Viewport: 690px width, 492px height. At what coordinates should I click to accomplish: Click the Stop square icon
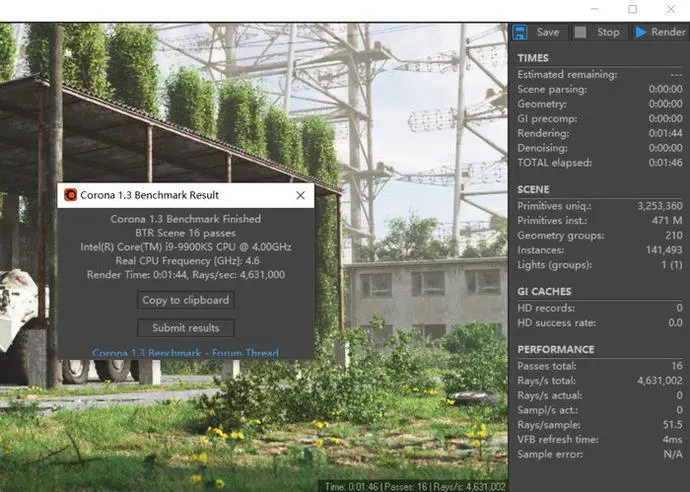click(580, 32)
